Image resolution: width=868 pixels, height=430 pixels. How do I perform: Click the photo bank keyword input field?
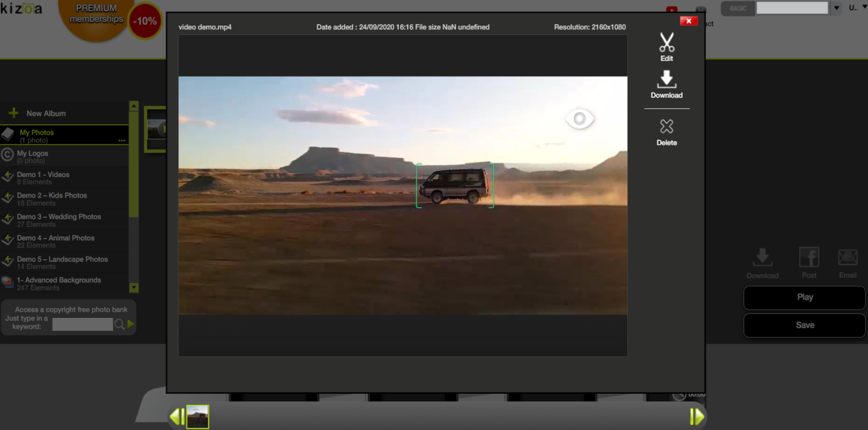tap(83, 324)
